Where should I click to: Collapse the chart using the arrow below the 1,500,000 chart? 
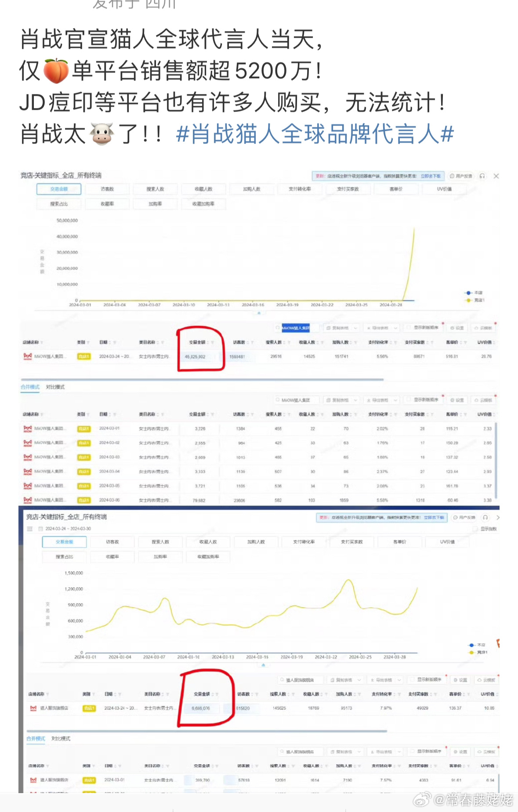pyautogui.click(x=263, y=665)
